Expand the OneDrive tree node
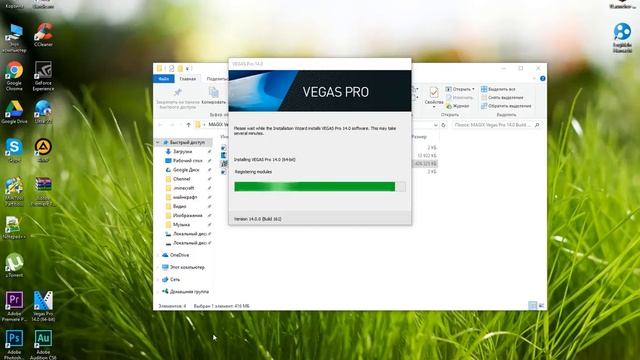The height and width of the screenshot is (360, 640). 158,255
